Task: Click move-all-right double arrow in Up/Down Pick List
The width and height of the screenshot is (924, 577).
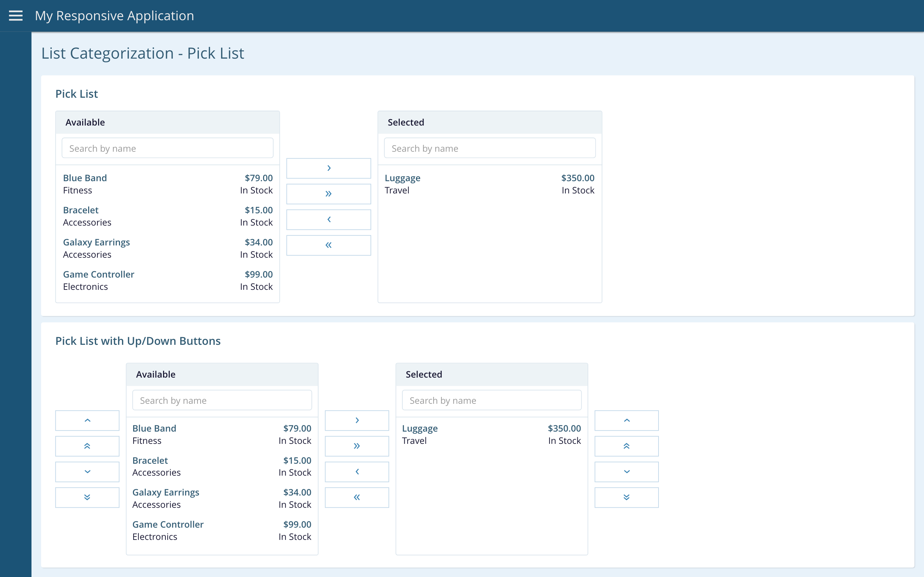Action: click(357, 446)
